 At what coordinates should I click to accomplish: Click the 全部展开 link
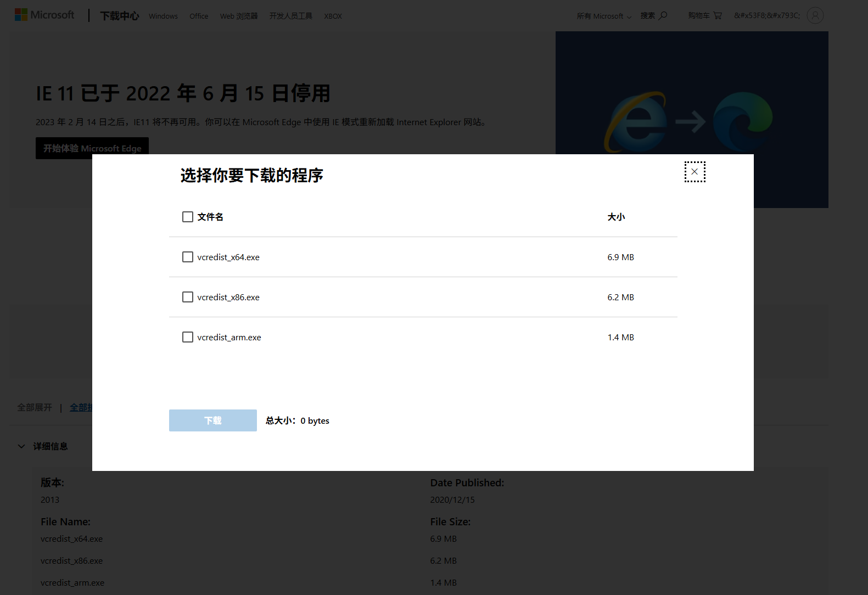(x=35, y=407)
